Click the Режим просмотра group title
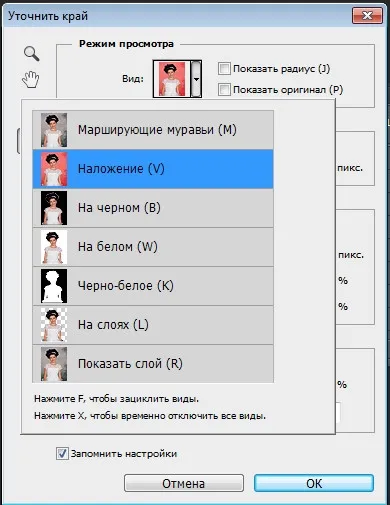 click(x=126, y=44)
